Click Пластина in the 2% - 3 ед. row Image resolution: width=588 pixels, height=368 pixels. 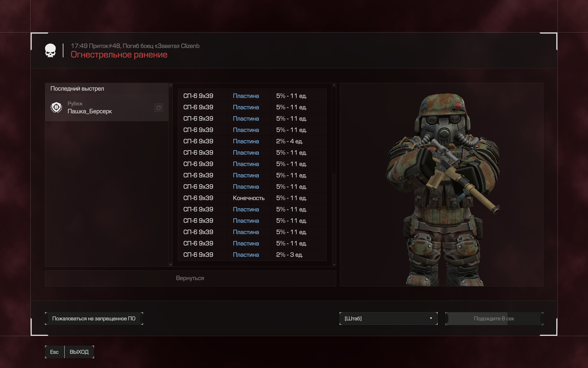coord(246,255)
